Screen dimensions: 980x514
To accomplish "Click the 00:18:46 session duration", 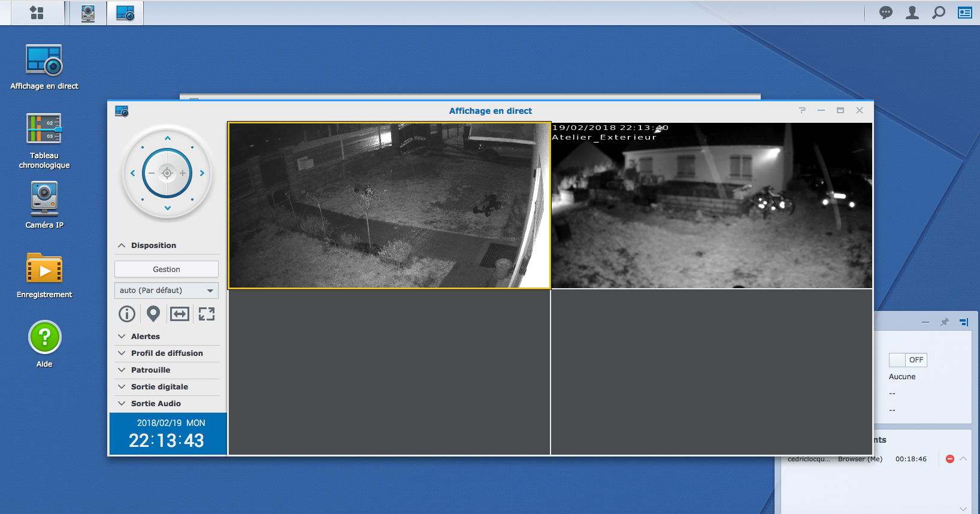I will pyautogui.click(x=911, y=459).
